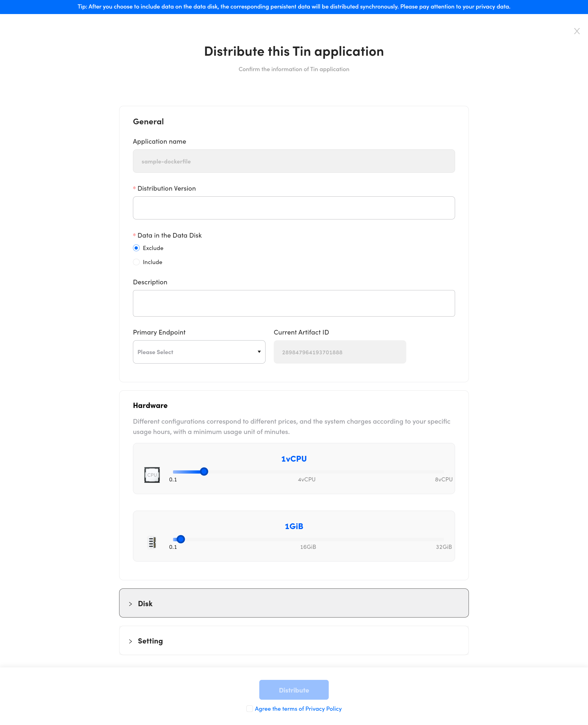
Task: Click the Disk section chevron arrow
Action: [x=130, y=604]
